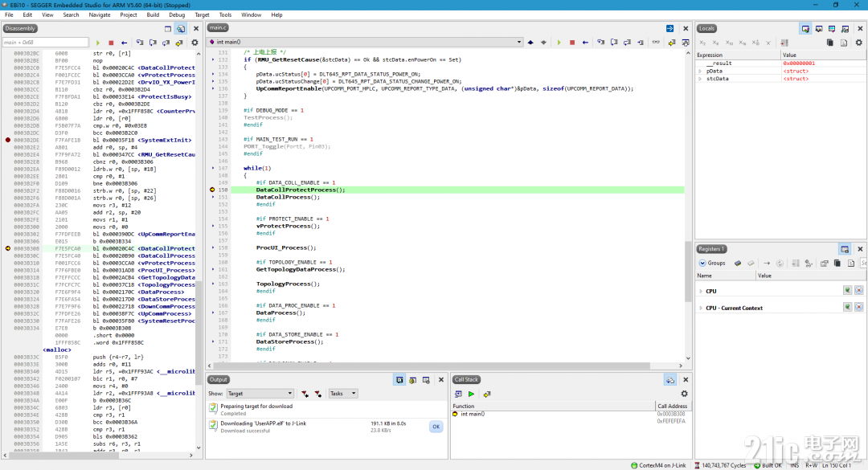Click the highlighted icon in Output panel header
Image resolution: width=868 pixels, height=470 pixels.
(399, 380)
